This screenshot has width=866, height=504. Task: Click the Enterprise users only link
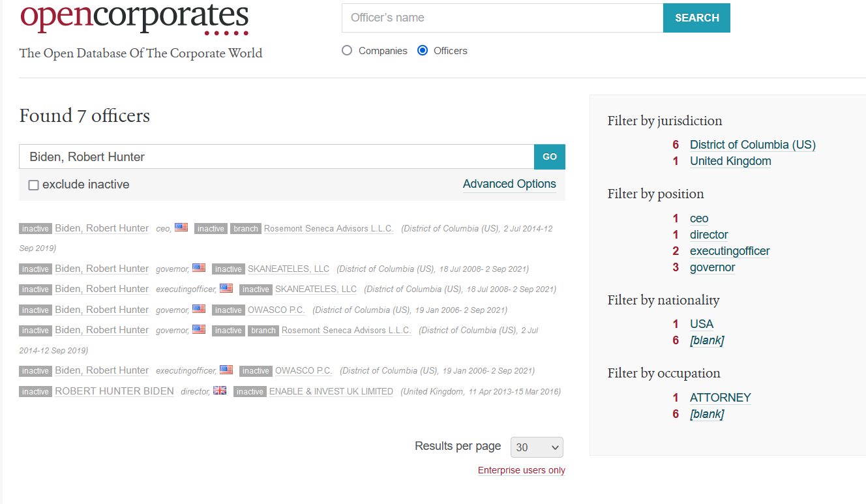point(522,471)
